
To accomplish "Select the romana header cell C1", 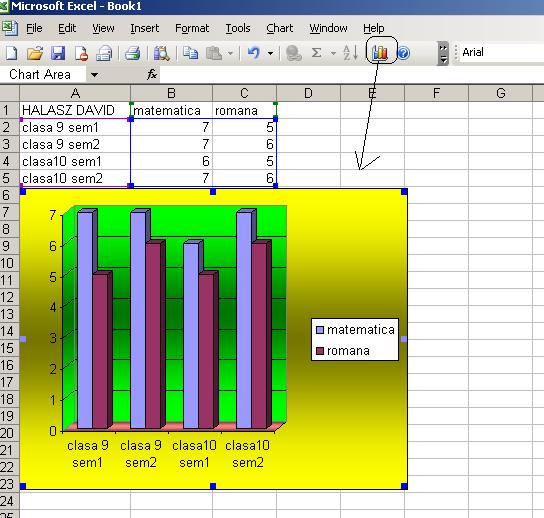I will pyautogui.click(x=244, y=110).
